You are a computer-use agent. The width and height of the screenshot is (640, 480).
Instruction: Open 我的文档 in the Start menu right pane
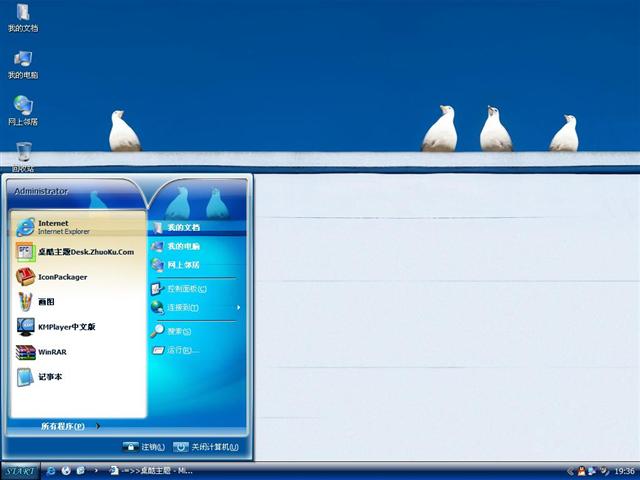(x=183, y=227)
